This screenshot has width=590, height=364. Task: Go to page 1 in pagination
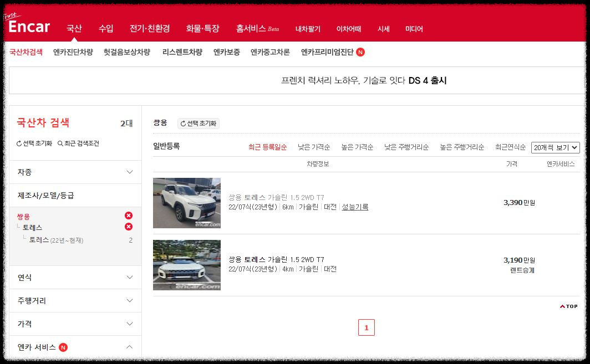point(367,327)
